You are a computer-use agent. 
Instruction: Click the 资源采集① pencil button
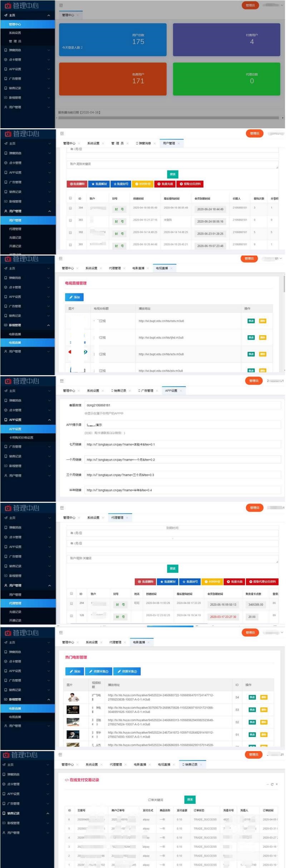click(99, 671)
